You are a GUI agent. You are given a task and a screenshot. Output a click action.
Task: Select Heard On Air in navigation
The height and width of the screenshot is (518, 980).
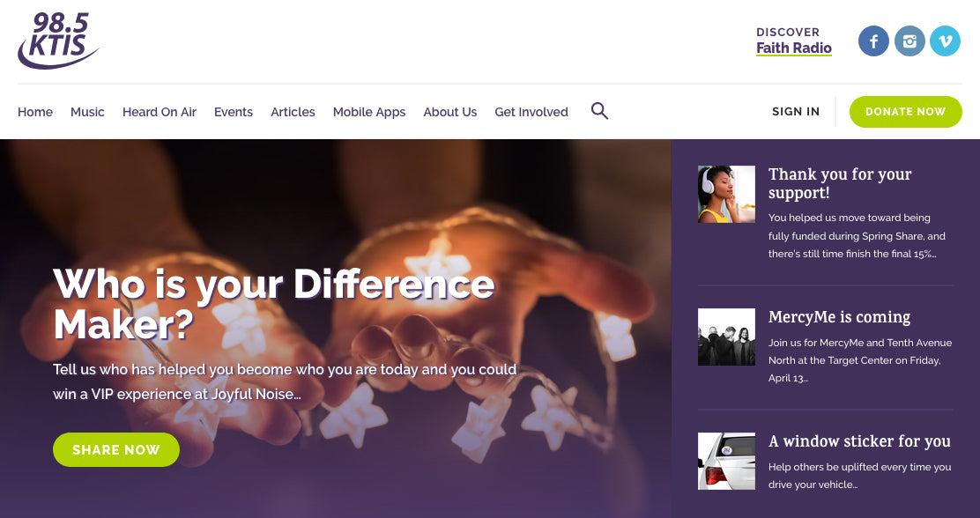(160, 112)
